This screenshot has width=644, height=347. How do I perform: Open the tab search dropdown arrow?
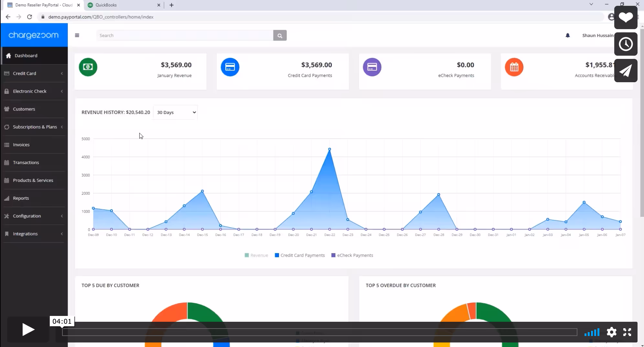[591, 4]
